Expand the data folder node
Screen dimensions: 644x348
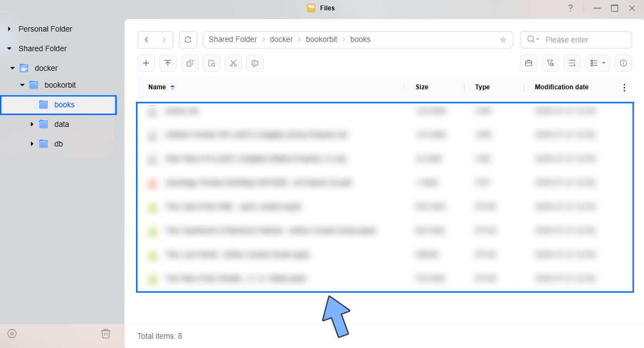pyautogui.click(x=32, y=124)
